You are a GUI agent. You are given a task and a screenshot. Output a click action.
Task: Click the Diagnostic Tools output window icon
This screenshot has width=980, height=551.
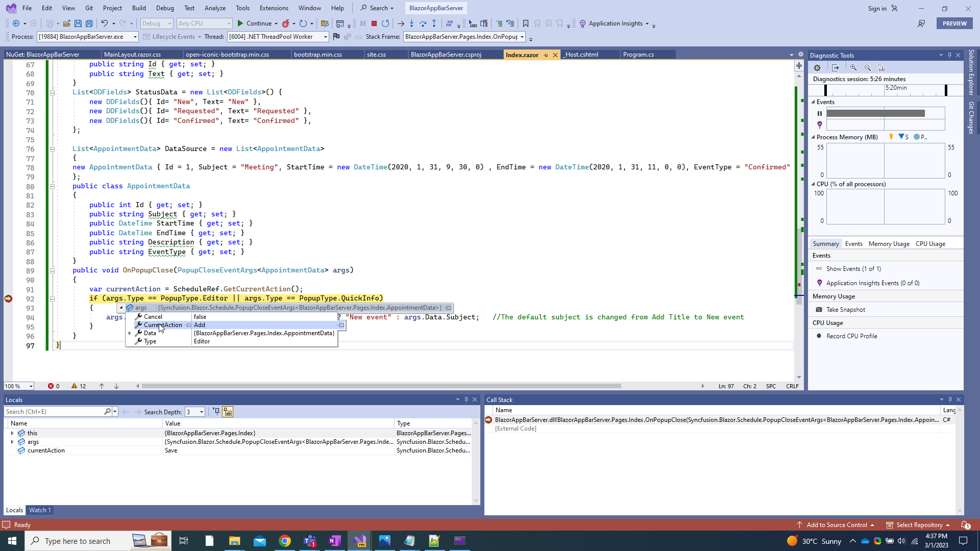[x=836, y=68]
